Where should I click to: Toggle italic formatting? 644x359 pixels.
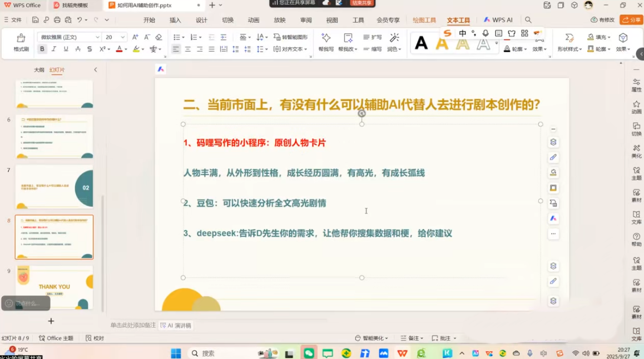click(x=54, y=49)
